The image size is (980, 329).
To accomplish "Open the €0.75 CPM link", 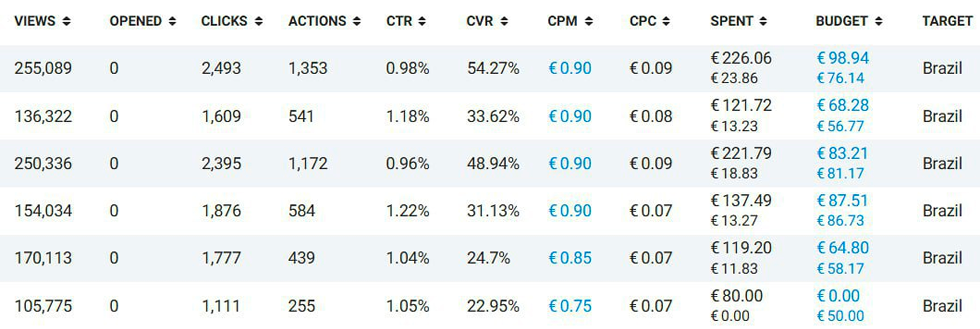I will click(x=570, y=306).
